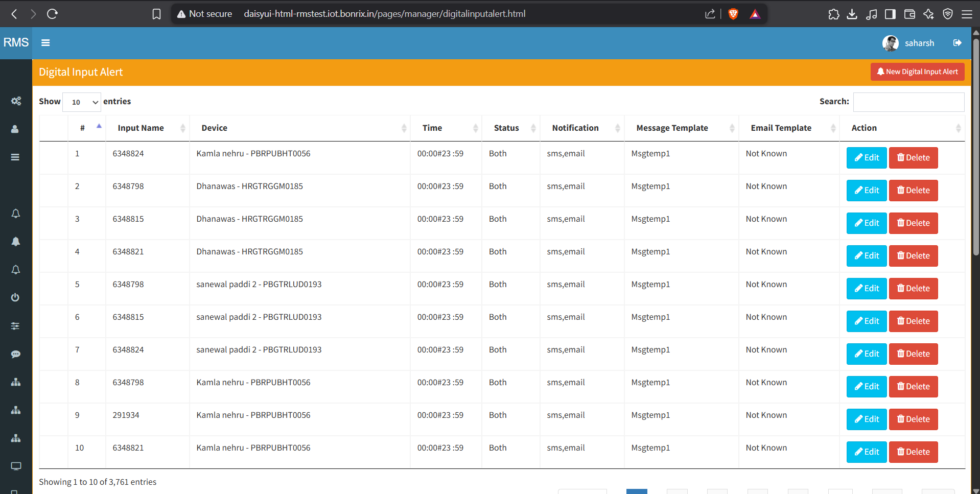Open the power sidebar icon
980x494 pixels.
15,297
